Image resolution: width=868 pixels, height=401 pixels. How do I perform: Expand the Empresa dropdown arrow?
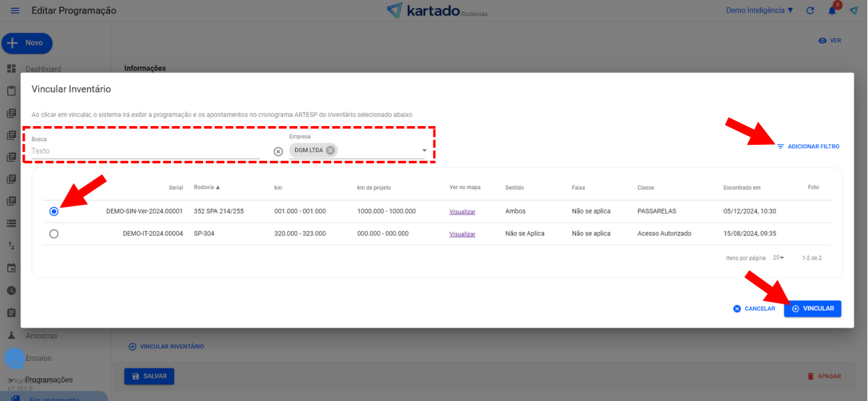424,151
